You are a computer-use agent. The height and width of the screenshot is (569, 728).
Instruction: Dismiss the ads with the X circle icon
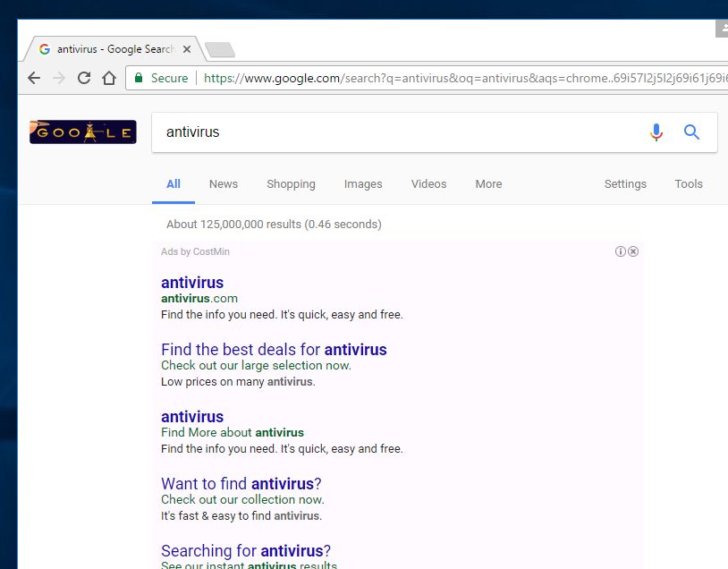[633, 251]
